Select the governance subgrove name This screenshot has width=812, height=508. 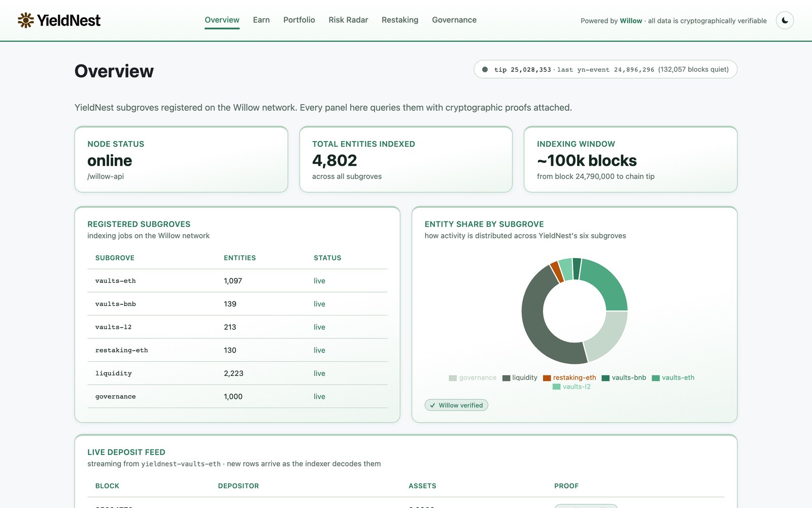coord(115,397)
